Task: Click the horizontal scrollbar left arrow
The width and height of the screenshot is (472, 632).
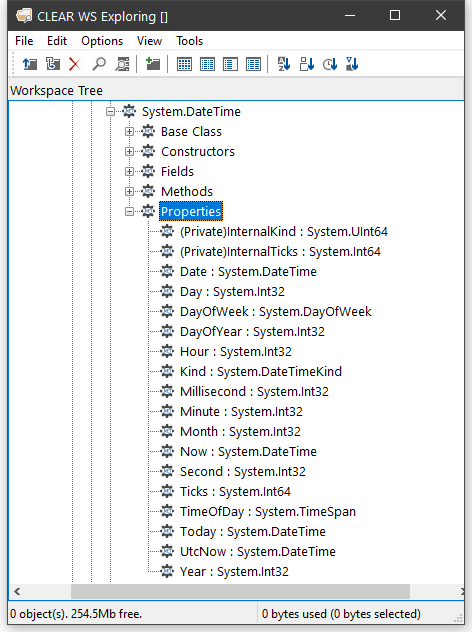Action: point(17,591)
